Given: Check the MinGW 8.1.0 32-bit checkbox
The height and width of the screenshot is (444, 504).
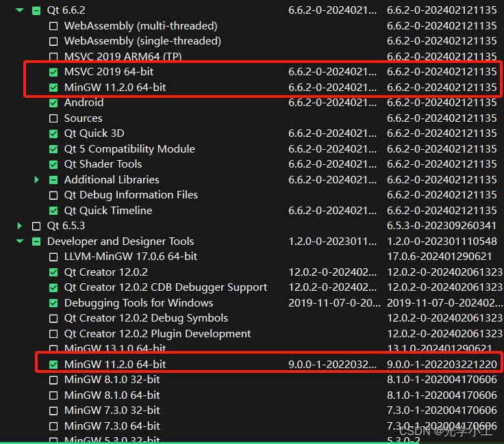Looking at the screenshot, I should click(53, 380).
